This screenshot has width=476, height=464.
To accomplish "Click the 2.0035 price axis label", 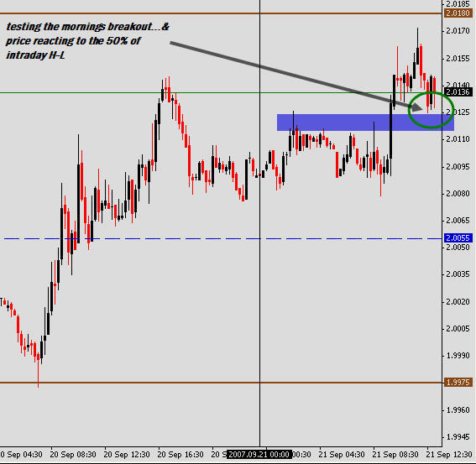I will 458,274.
